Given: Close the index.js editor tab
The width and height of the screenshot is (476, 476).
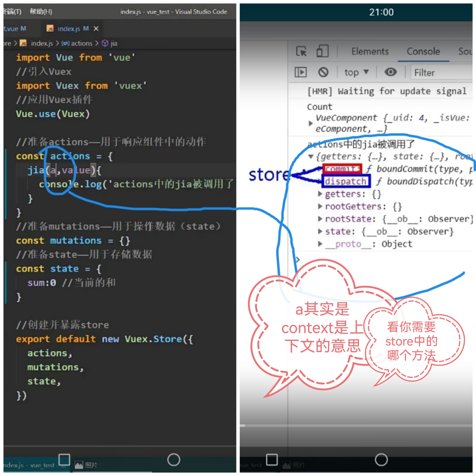Looking at the screenshot, I should (x=96, y=29).
